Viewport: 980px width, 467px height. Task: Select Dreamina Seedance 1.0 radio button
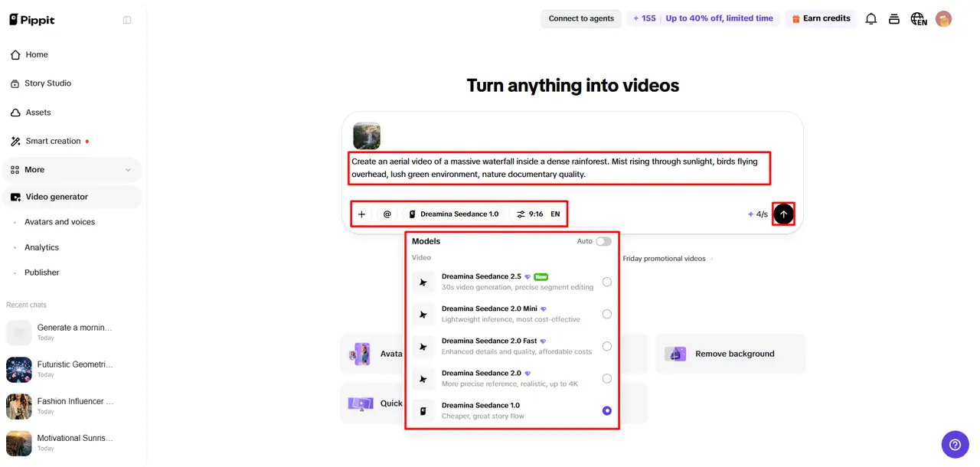point(607,411)
